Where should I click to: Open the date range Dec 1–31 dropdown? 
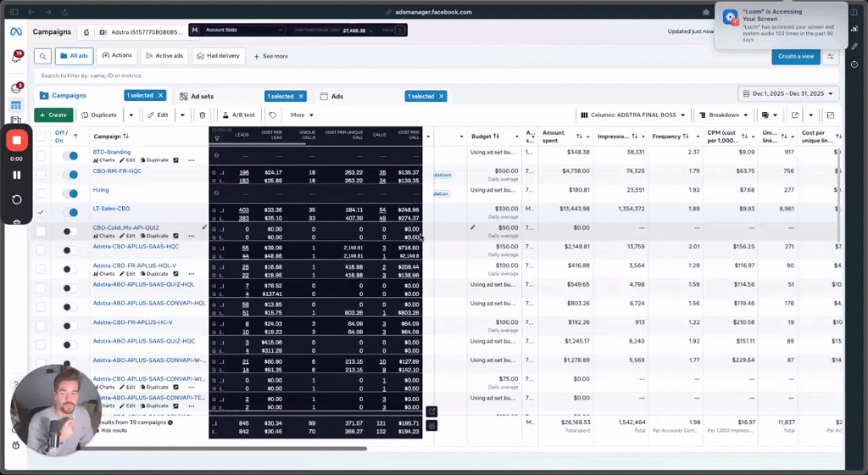click(787, 93)
